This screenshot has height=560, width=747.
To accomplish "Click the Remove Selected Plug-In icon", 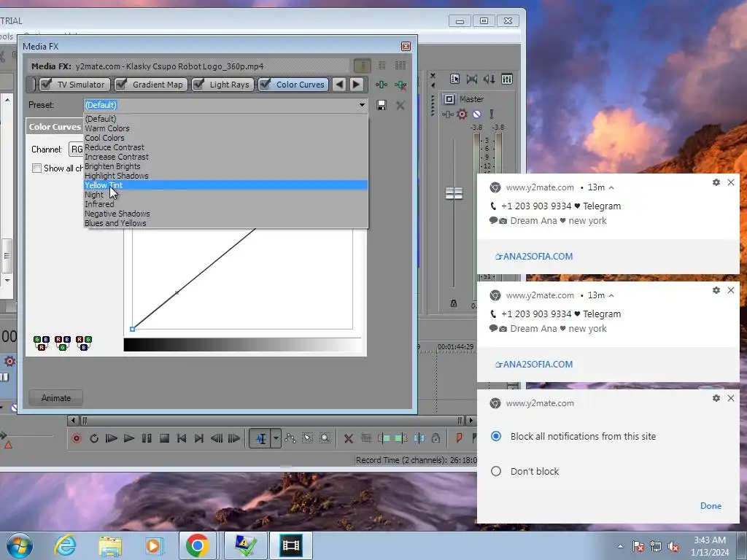I will 400,85.
